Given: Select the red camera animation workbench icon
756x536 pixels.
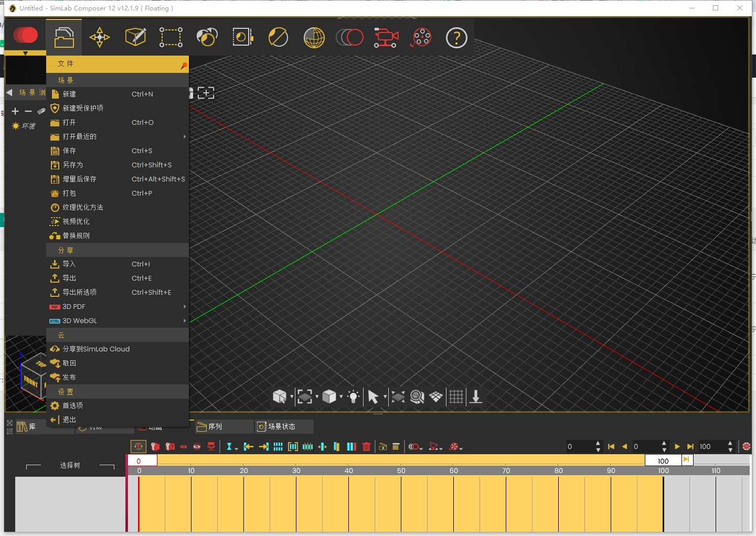Looking at the screenshot, I should point(386,38).
